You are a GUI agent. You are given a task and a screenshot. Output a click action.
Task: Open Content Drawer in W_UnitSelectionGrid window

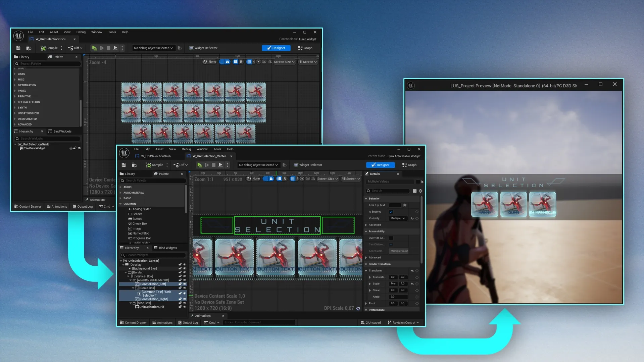[28, 207]
